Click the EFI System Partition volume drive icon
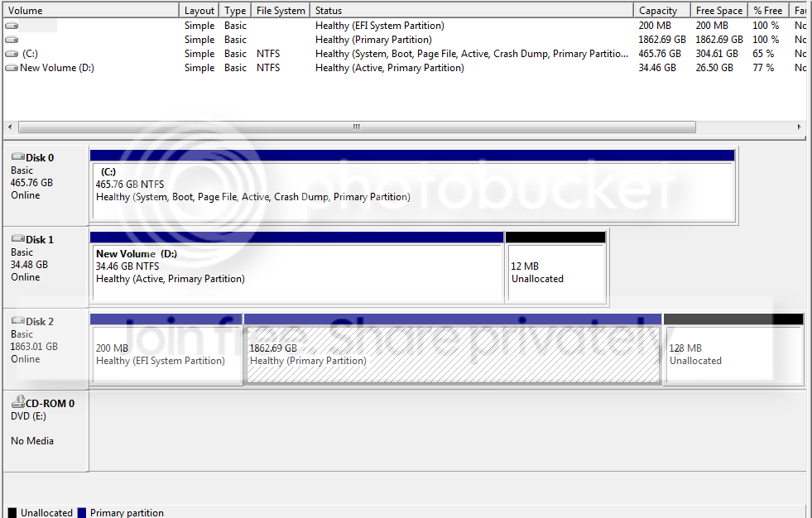The width and height of the screenshot is (812, 518). [x=12, y=26]
